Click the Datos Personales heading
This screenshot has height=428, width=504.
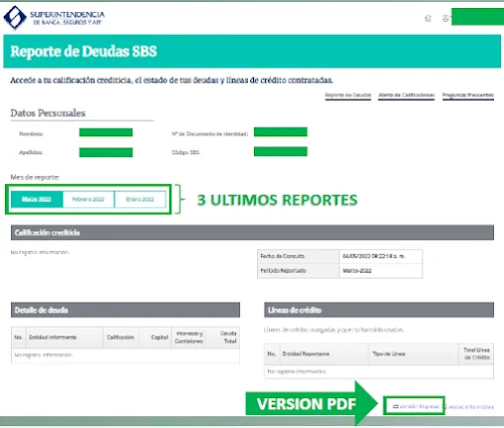[x=48, y=113]
